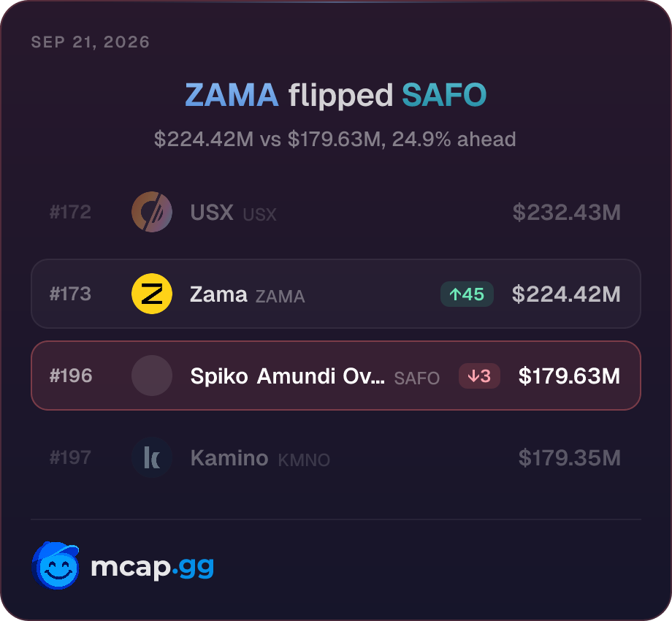Screen dimensions: 672x621
Task: Click the $232.43M USX market cap
Action: pyautogui.click(x=567, y=212)
